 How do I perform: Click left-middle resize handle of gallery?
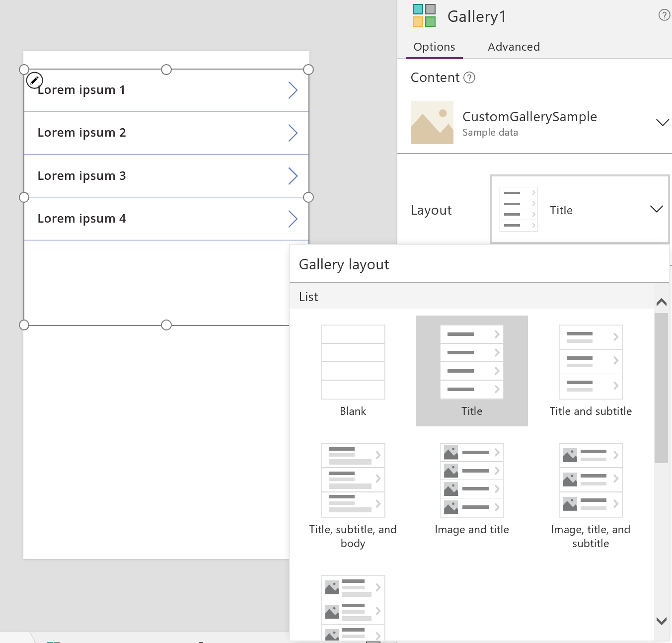click(24, 197)
